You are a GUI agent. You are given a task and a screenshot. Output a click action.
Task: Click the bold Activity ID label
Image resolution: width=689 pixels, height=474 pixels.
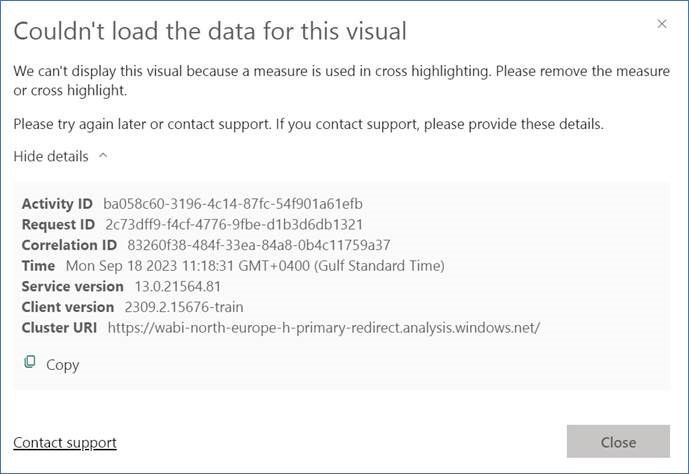(x=57, y=204)
